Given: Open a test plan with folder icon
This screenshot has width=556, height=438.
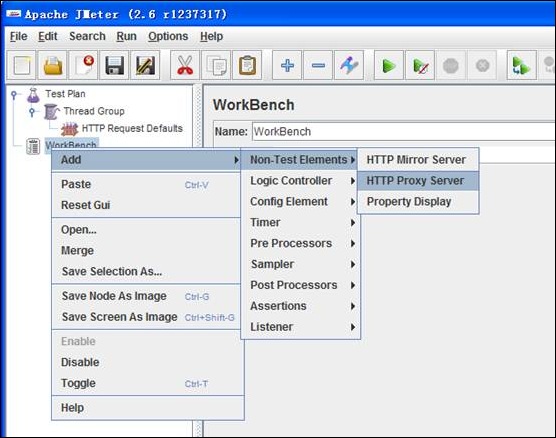Looking at the screenshot, I should tap(52, 65).
